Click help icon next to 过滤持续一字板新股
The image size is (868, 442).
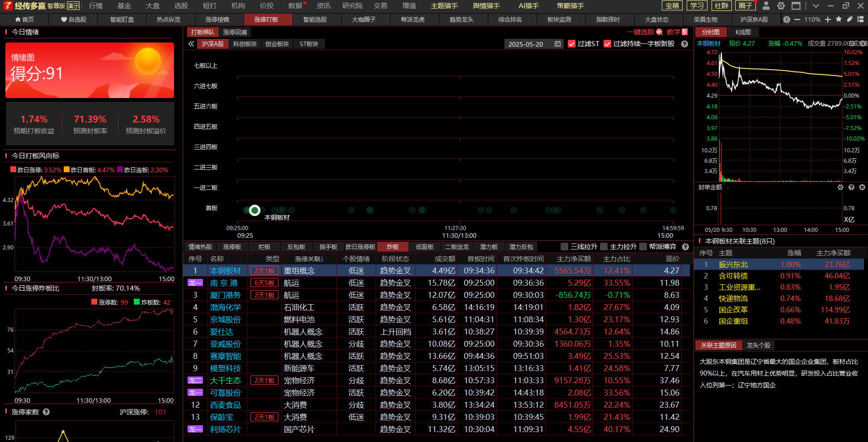(x=684, y=44)
